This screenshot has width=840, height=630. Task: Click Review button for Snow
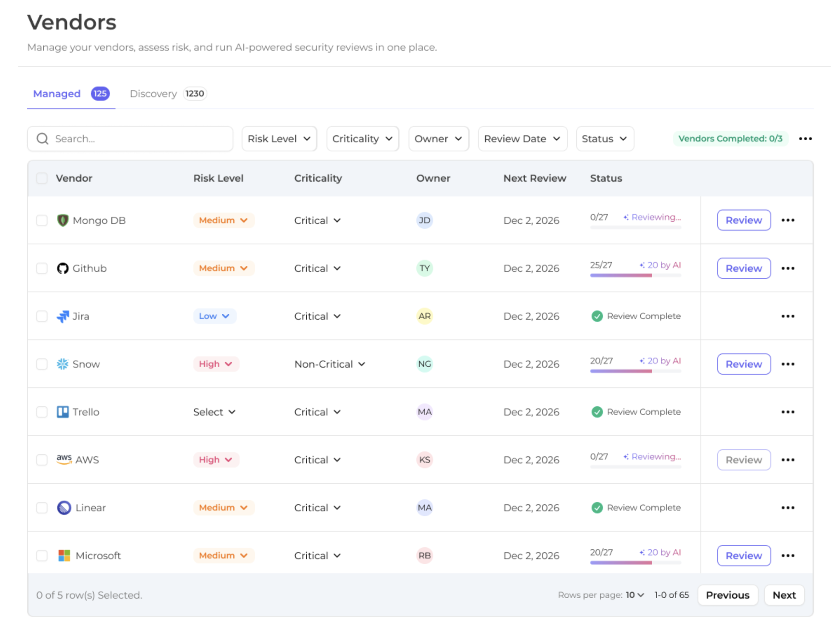point(744,364)
